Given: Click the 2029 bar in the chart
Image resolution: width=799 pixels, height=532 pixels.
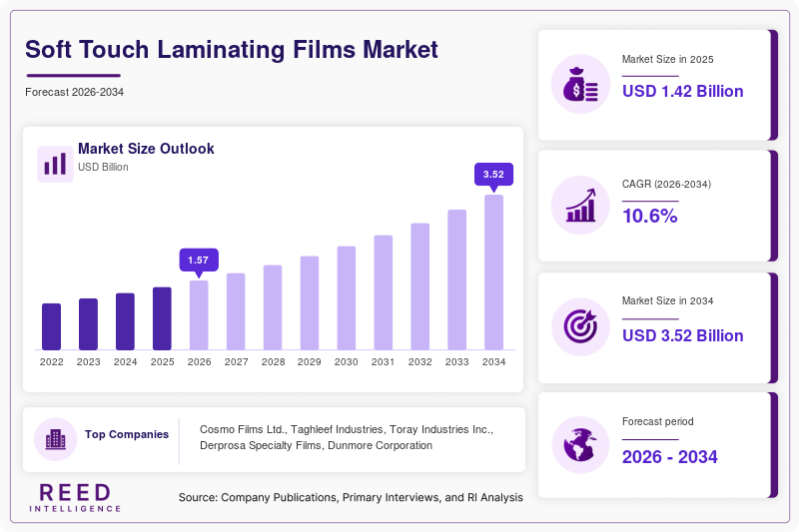Looking at the screenshot, I should click(310, 303).
